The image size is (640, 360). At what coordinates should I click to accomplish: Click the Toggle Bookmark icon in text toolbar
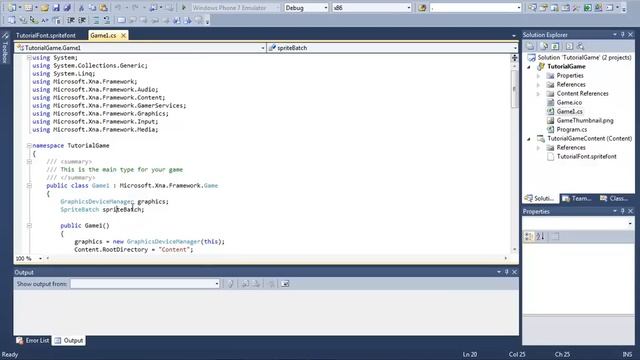click(x=121, y=20)
